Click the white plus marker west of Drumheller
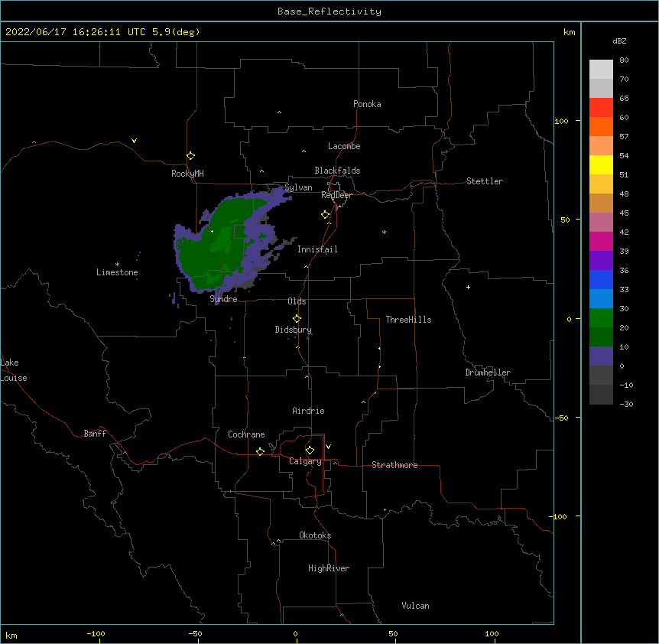Viewport: 659px width, 644px height. (x=468, y=287)
